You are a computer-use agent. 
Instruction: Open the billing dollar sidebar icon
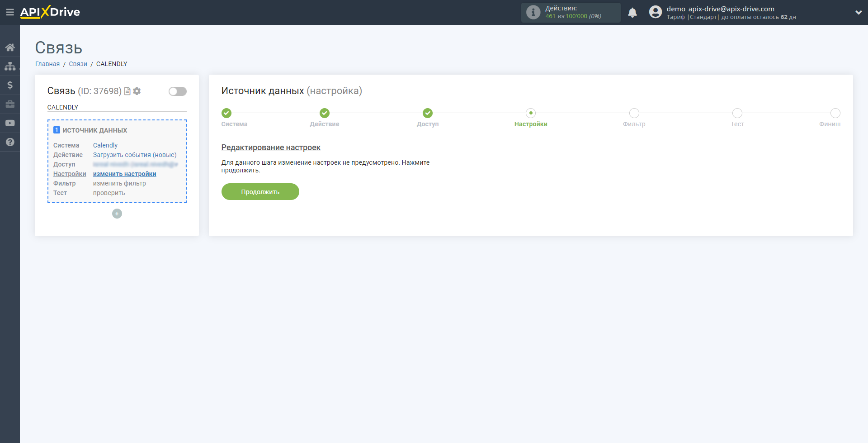tap(10, 85)
